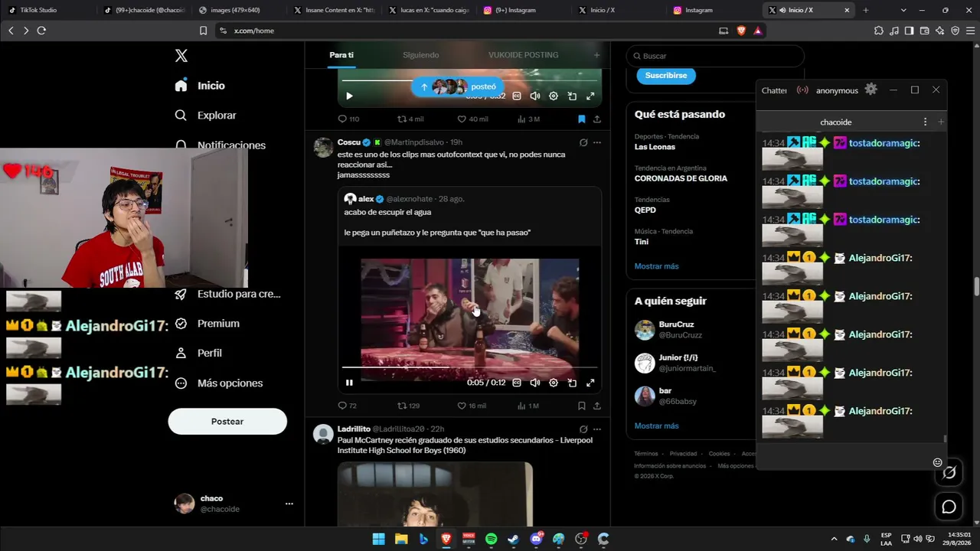This screenshot has height=551, width=980.
Task: Open Grok action on Ladrillito's post
Action: tap(583, 429)
